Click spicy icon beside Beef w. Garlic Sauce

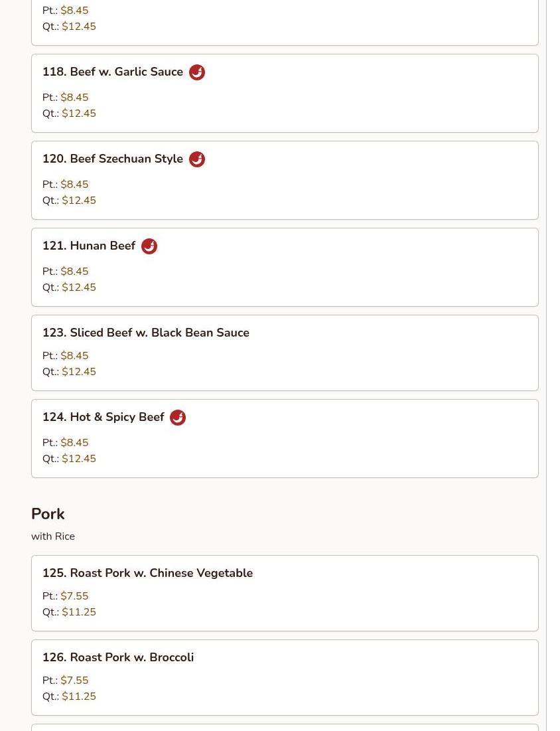click(197, 72)
